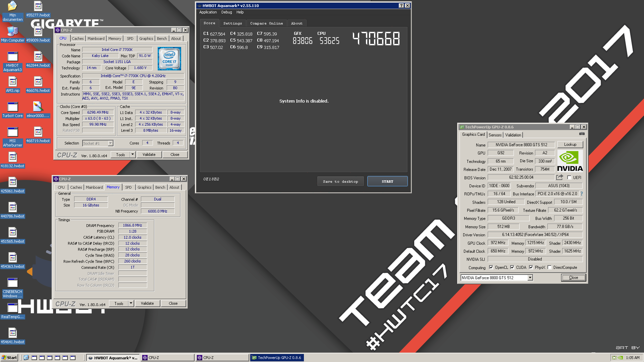This screenshot has height=362, width=644.
Task: Click the START button in Aquamark3
Action: pyautogui.click(x=387, y=181)
